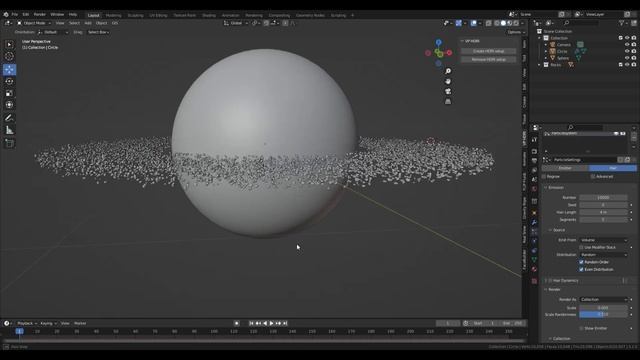Enable Use Modifier Stack checkbox
Image resolution: width=640 pixels, height=360 pixels.
pos(581,247)
